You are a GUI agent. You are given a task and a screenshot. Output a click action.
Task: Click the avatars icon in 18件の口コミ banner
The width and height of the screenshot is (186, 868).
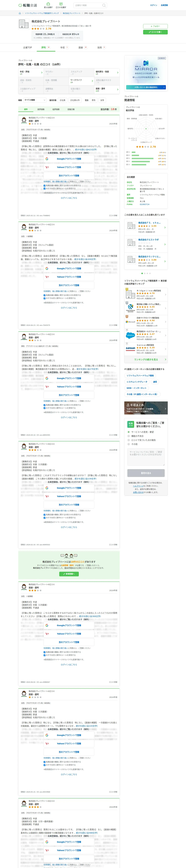pyautogui.click(x=69, y=556)
